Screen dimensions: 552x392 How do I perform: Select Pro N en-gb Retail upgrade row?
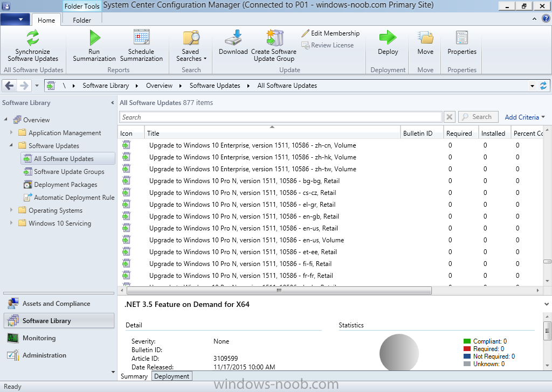(330, 216)
